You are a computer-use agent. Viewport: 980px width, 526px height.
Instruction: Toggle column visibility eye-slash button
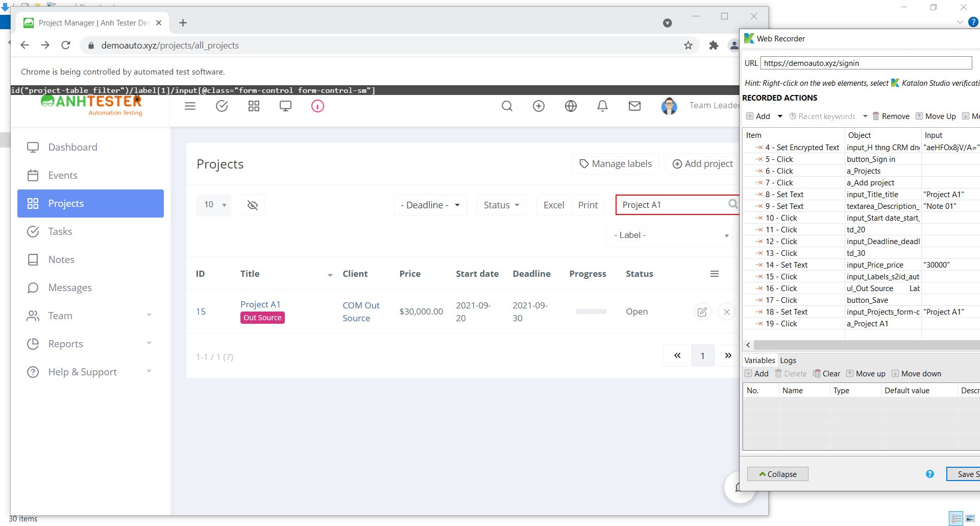click(252, 205)
